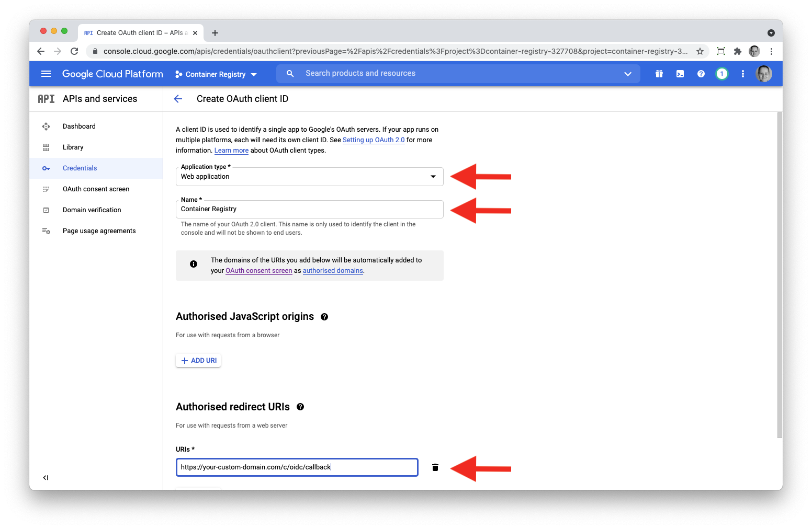The width and height of the screenshot is (812, 529).
Task: Open a new browser tab
Action: pos(215,33)
